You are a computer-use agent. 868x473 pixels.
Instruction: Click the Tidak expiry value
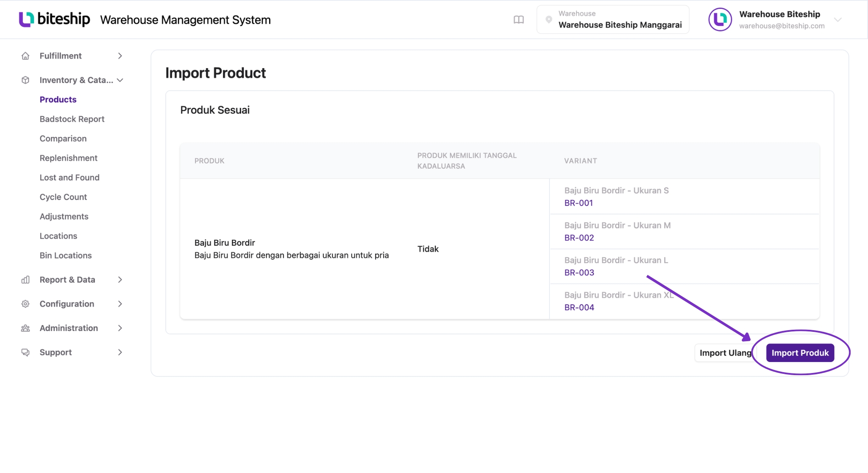428,249
